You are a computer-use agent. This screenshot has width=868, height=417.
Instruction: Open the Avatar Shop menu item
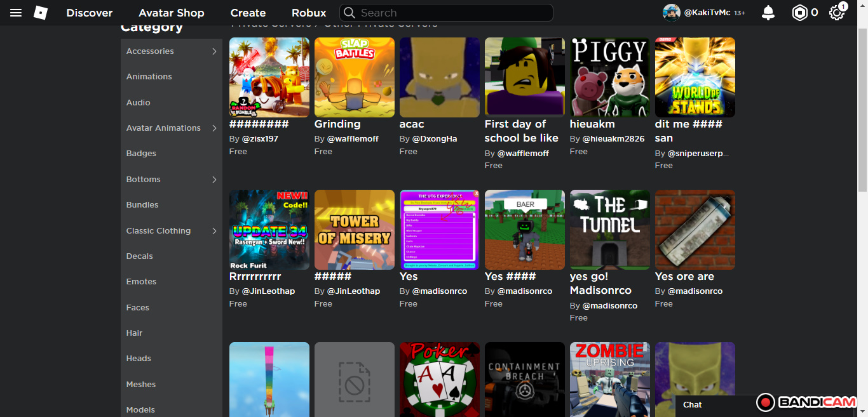[x=171, y=13]
